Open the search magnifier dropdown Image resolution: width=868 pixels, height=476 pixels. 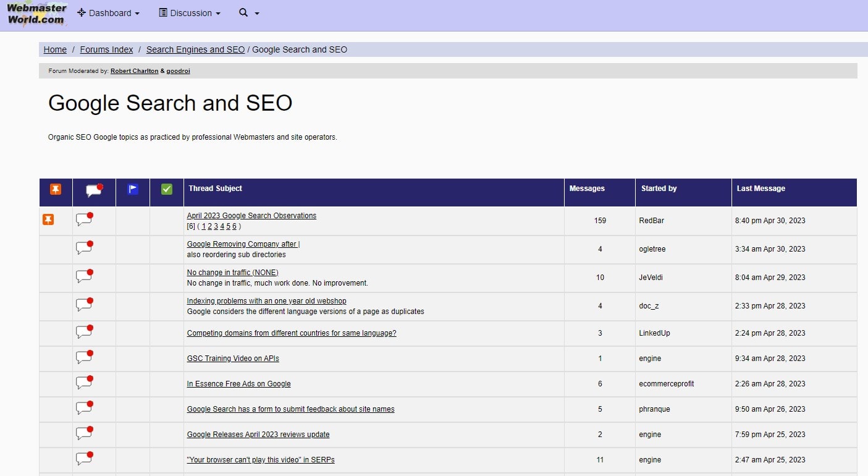[249, 13]
